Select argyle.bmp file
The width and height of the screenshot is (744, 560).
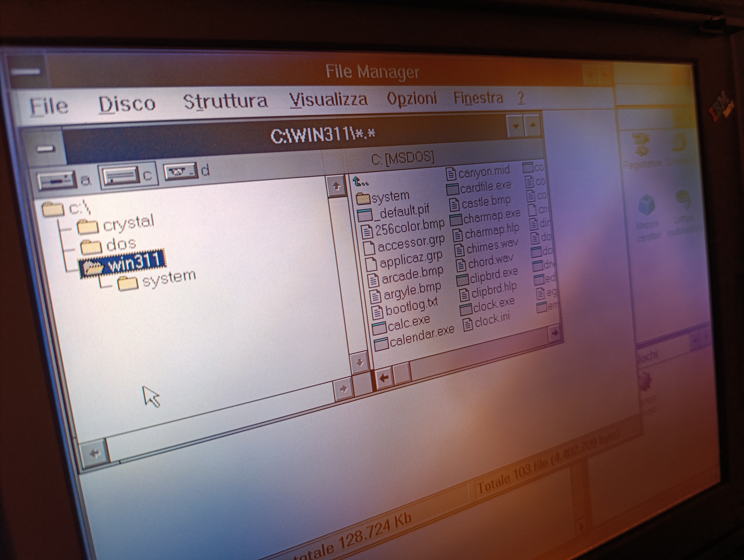pos(405,292)
